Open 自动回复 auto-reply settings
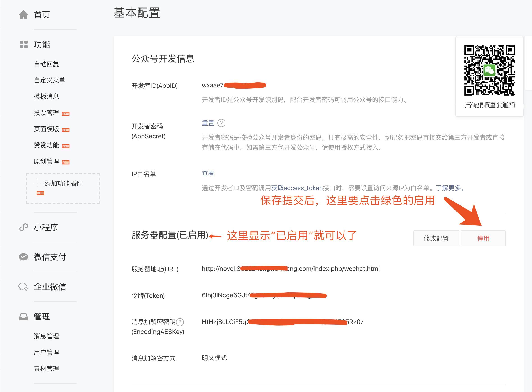Image resolution: width=532 pixels, height=392 pixels. coord(46,64)
